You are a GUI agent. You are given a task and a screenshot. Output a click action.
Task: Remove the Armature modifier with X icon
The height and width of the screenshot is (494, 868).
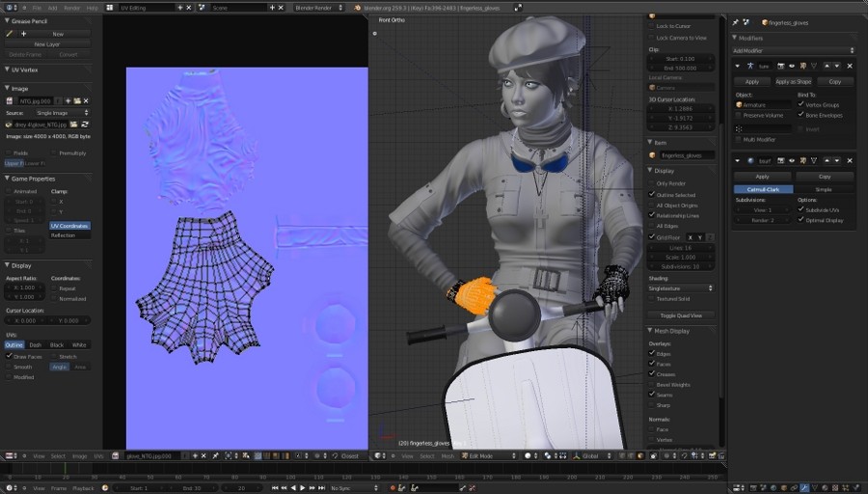click(850, 66)
